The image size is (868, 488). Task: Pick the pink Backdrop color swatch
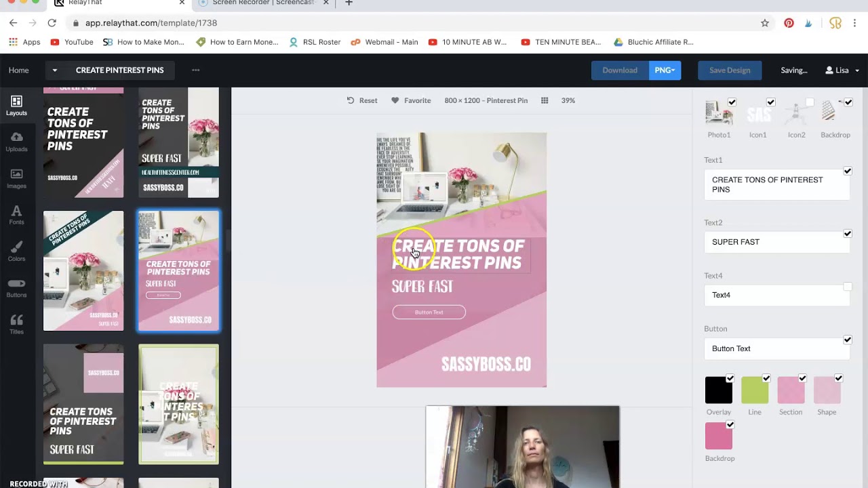pyautogui.click(x=719, y=436)
